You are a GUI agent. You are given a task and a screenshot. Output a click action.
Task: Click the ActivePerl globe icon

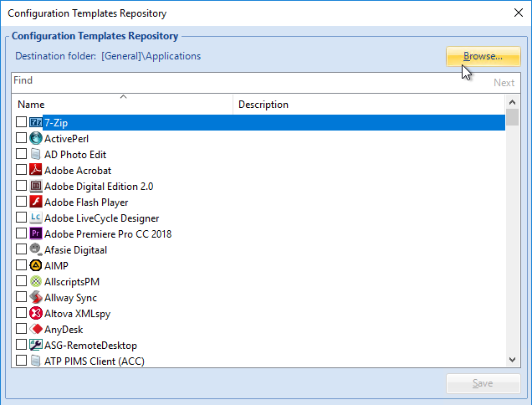pos(36,138)
